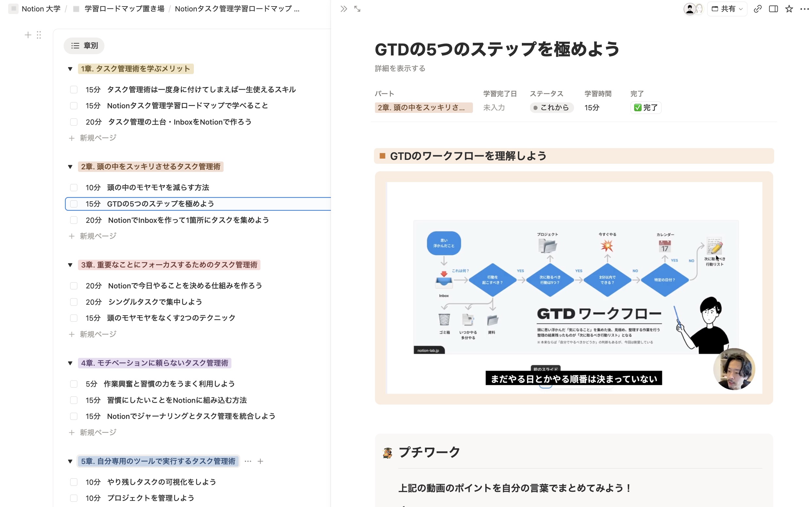The height and width of the screenshot is (507, 812).
Task: Open the パート 2章 property selector
Action: pos(424,108)
